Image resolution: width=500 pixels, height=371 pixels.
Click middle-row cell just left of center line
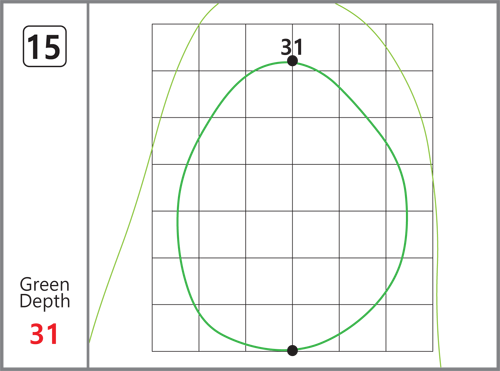pyautogui.click(x=269, y=188)
